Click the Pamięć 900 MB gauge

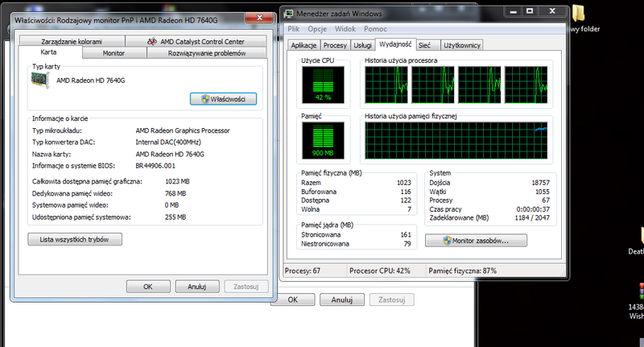click(324, 140)
